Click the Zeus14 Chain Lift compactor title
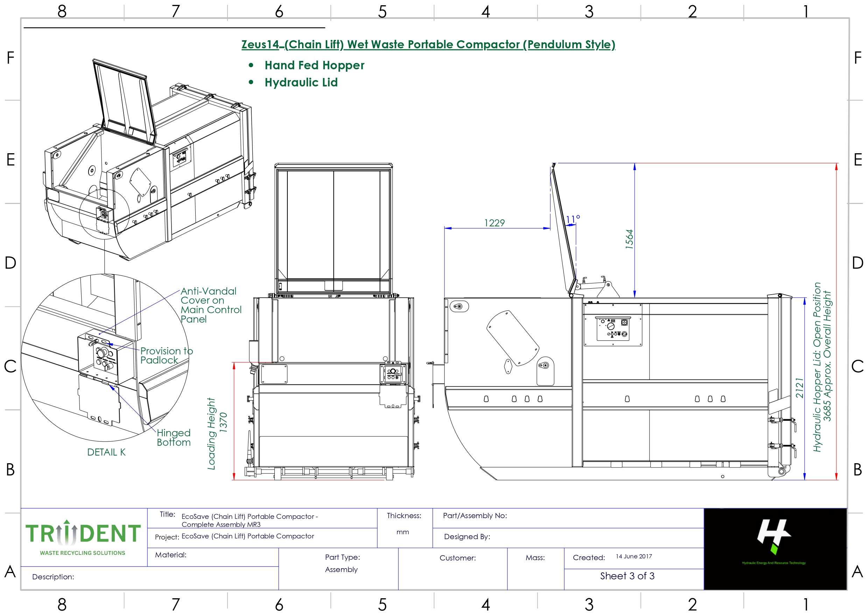Screen dimensions: 868x614 coord(428,45)
